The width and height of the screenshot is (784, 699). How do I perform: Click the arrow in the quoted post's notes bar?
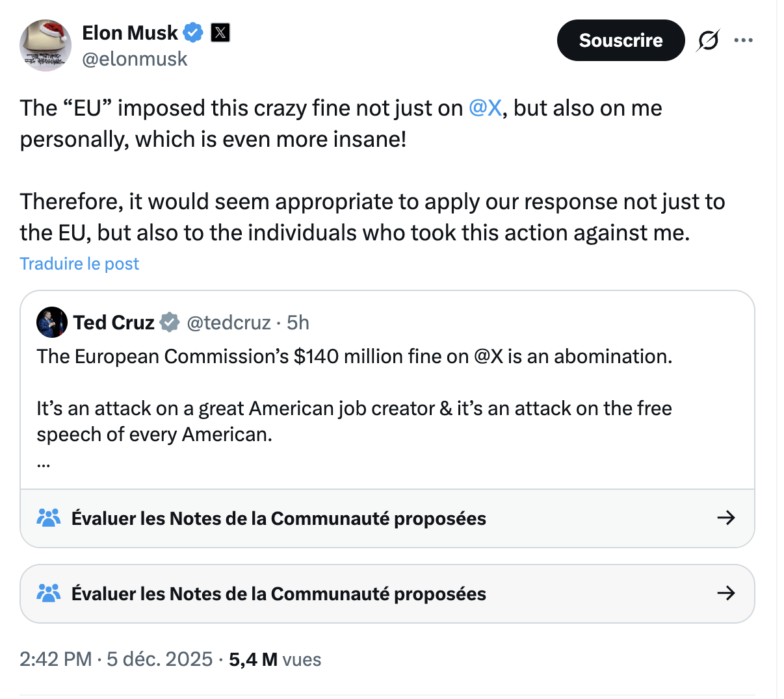pyautogui.click(x=725, y=518)
